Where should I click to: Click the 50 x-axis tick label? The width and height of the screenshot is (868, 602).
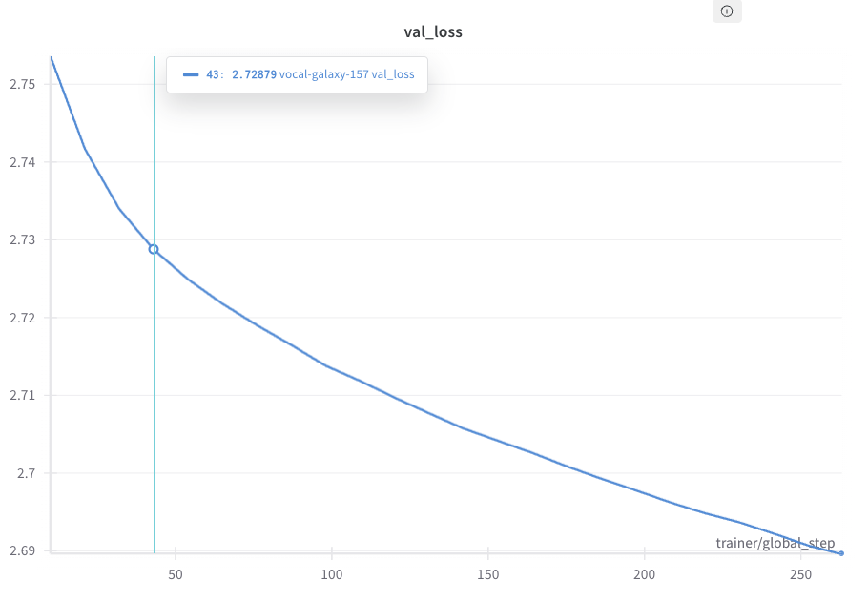click(x=175, y=575)
